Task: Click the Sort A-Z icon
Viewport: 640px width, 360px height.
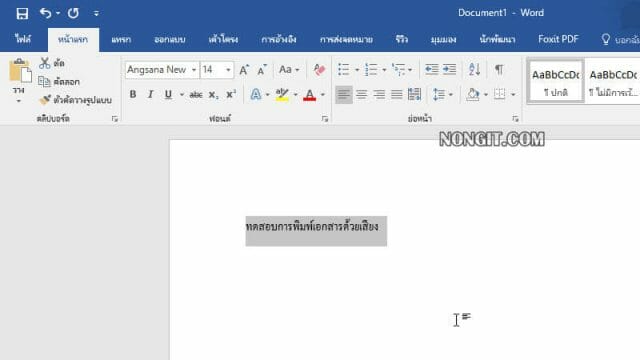Action: pyautogui.click(x=474, y=69)
